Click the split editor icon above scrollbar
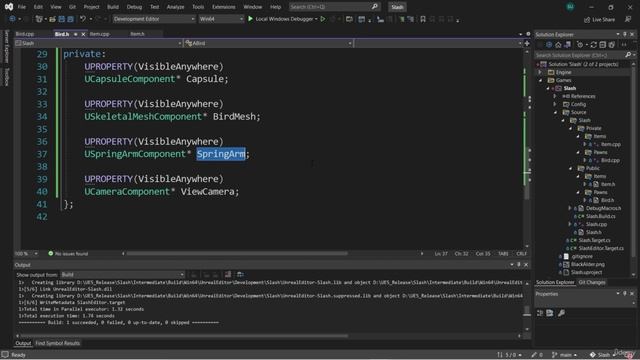Image resolution: width=640 pixels, height=360 pixels. coord(527,43)
